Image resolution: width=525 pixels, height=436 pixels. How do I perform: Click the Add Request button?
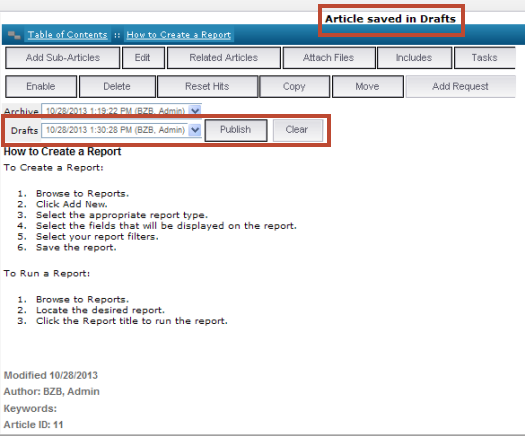(x=460, y=86)
